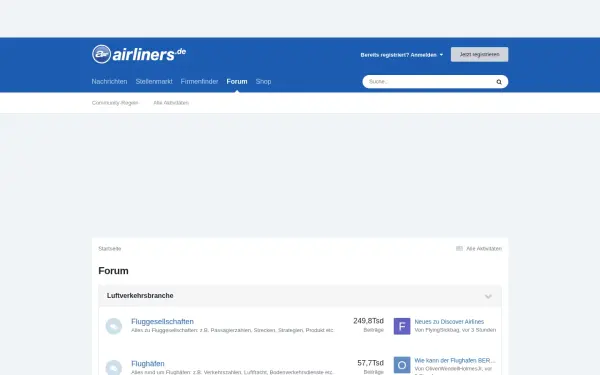Open the Shop menu item
Image resolution: width=600 pixels, height=375 pixels.
tap(263, 82)
